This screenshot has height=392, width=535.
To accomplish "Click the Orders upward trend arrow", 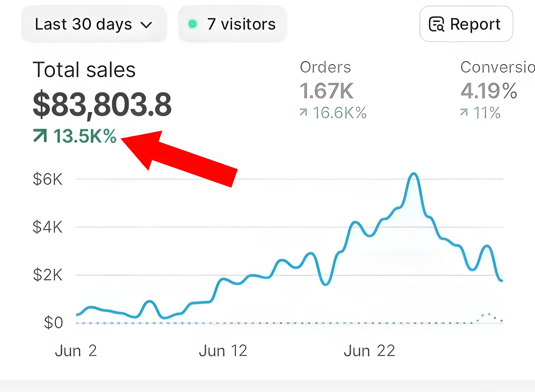I will [x=303, y=112].
